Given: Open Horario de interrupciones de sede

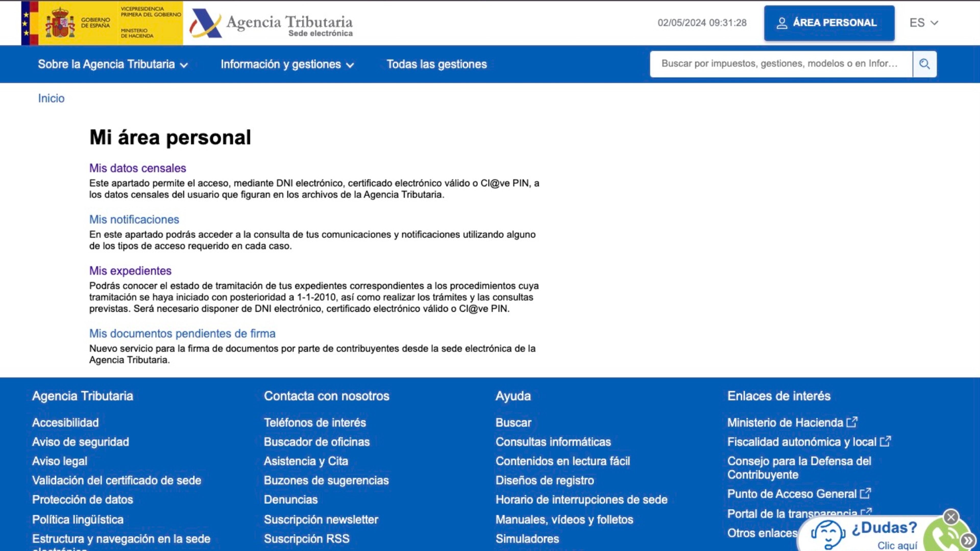Looking at the screenshot, I should click(581, 500).
